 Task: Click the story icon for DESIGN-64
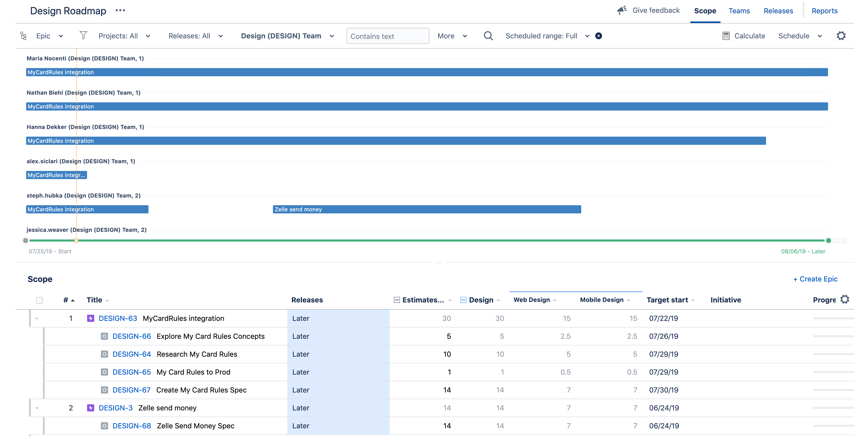click(104, 354)
